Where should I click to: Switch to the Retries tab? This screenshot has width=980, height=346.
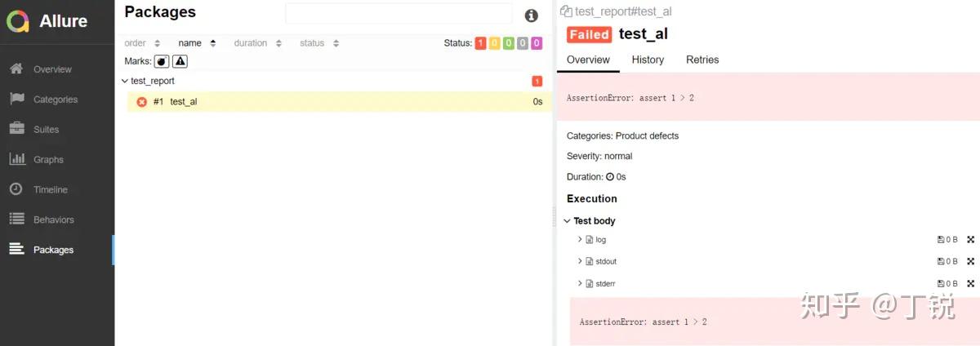702,60
